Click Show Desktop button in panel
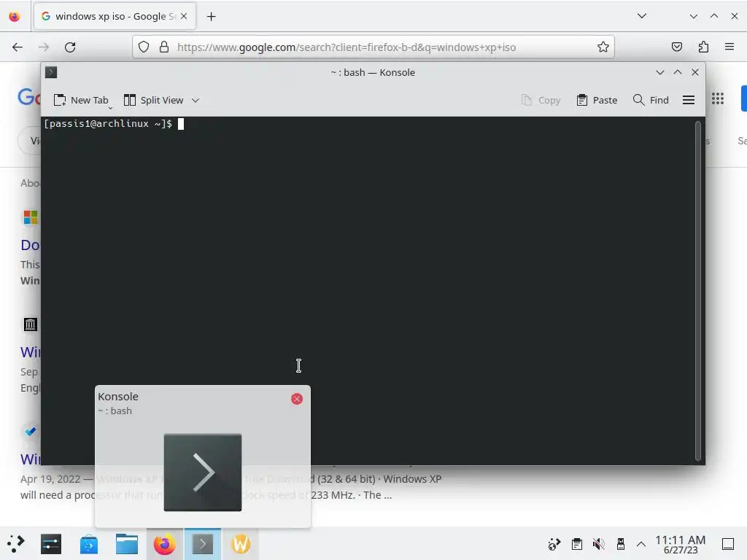Image resolution: width=747 pixels, height=560 pixels. tap(728, 544)
